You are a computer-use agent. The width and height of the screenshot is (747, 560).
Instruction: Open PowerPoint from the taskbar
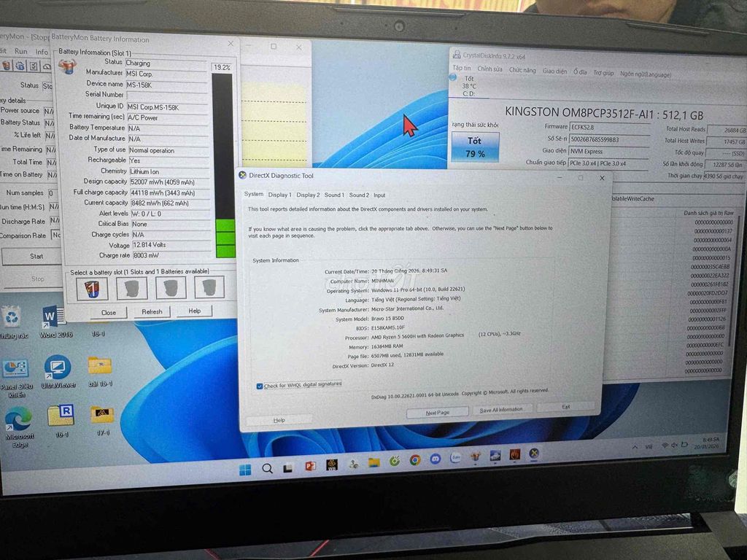310,466
